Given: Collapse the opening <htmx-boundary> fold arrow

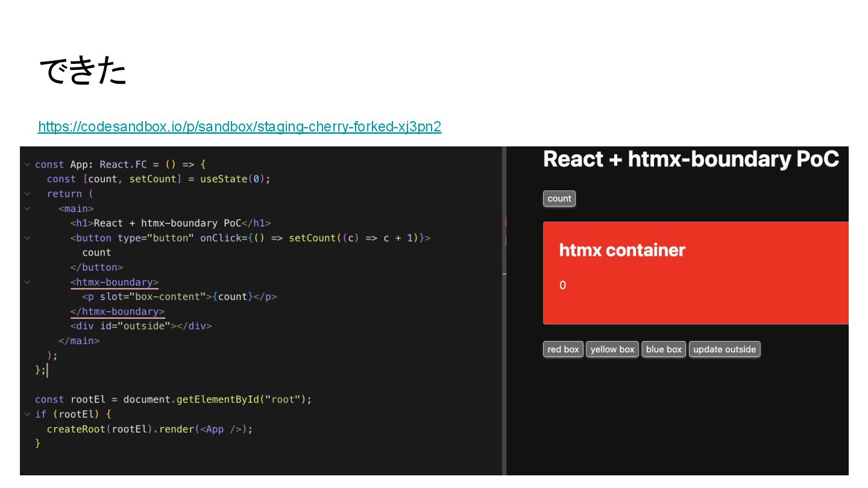Looking at the screenshot, I should pyautogui.click(x=27, y=282).
